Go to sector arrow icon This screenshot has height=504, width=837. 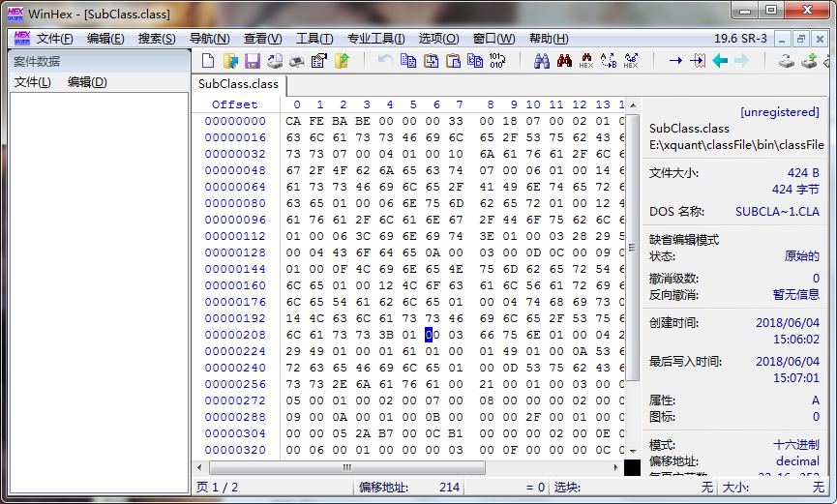pos(697,61)
